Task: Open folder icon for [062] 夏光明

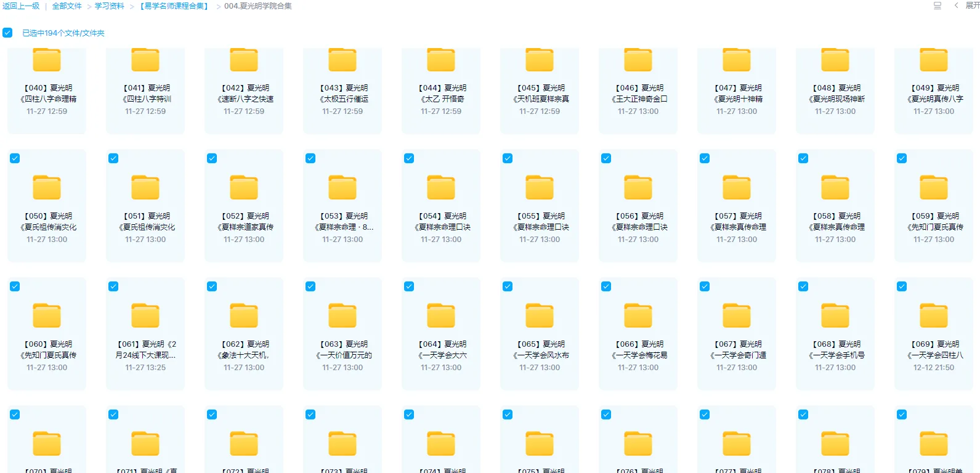Action: click(244, 315)
